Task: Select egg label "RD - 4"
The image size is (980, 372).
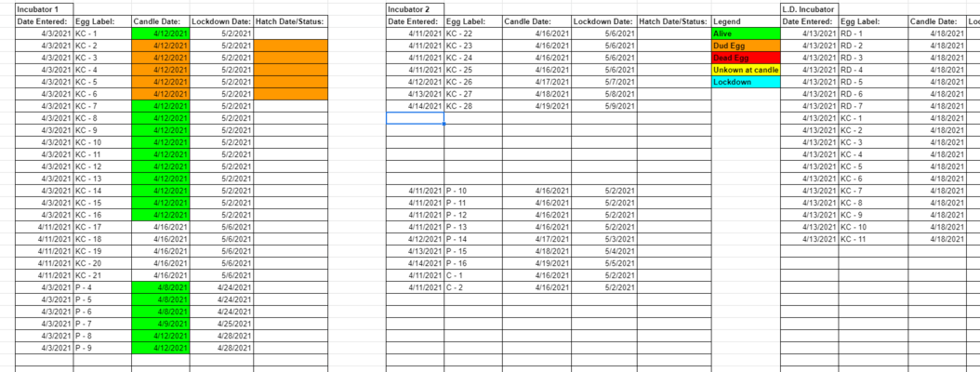Action: 874,70
